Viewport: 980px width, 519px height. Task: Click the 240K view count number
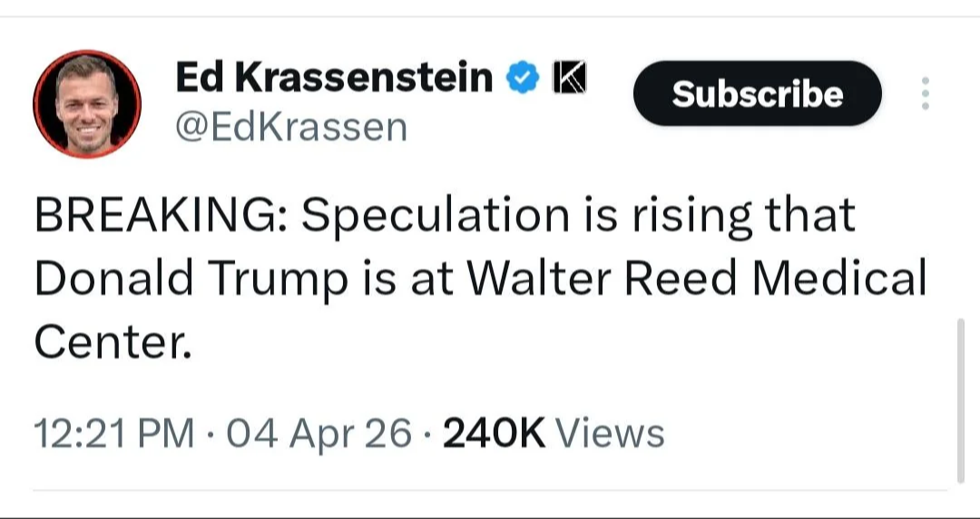[495, 434]
